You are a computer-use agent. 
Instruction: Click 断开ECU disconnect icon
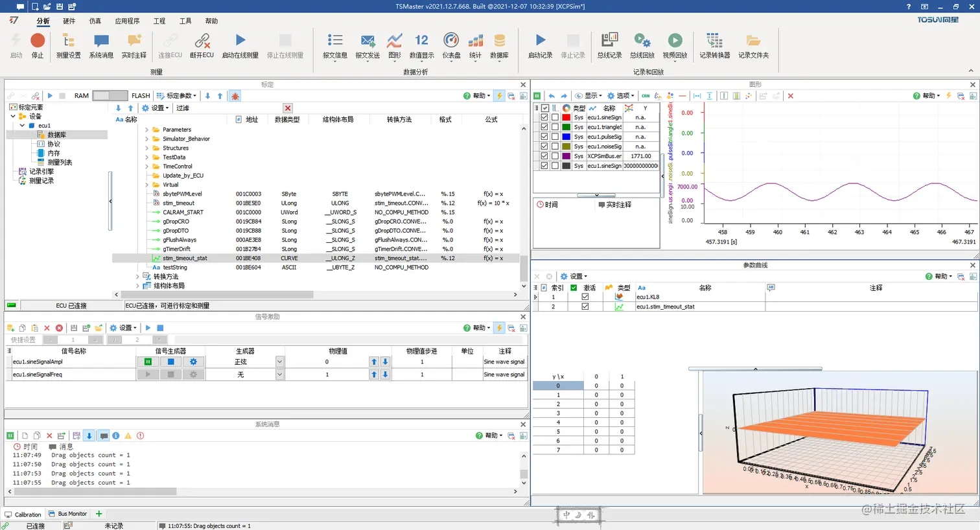pyautogui.click(x=202, y=41)
